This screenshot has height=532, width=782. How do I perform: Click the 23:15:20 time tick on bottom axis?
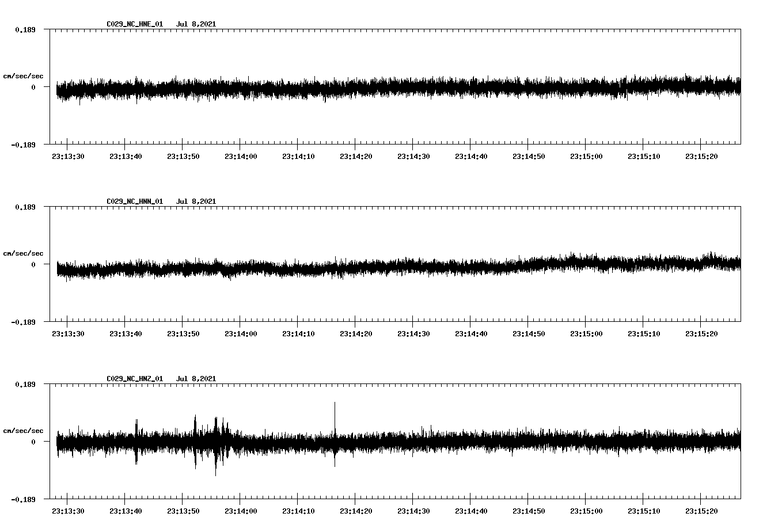click(x=700, y=510)
